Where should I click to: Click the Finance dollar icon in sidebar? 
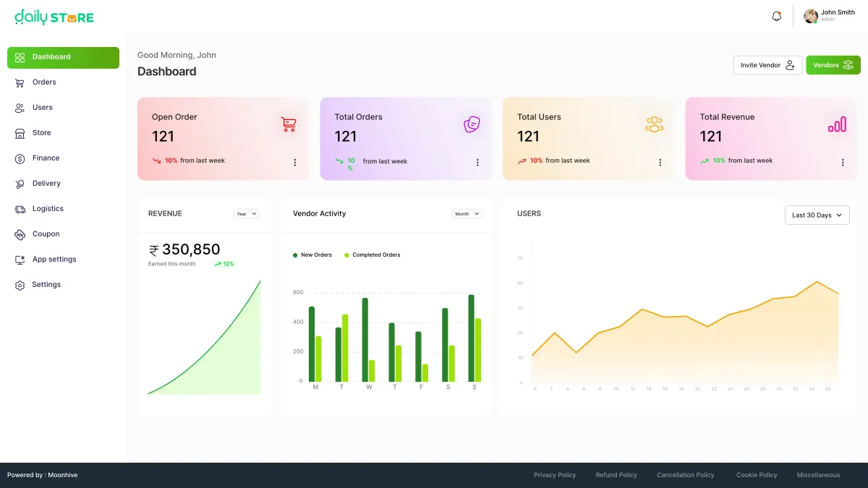[20, 158]
